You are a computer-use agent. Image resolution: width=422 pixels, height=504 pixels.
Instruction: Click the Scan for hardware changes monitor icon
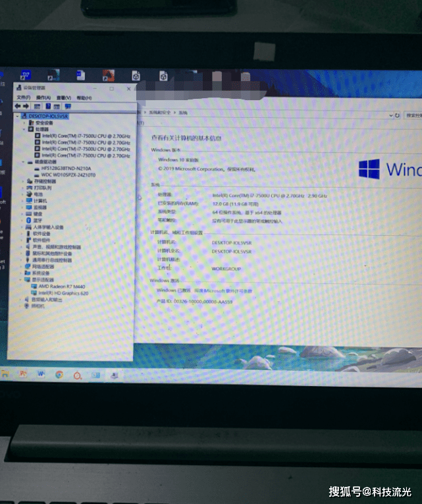point(68,106)
